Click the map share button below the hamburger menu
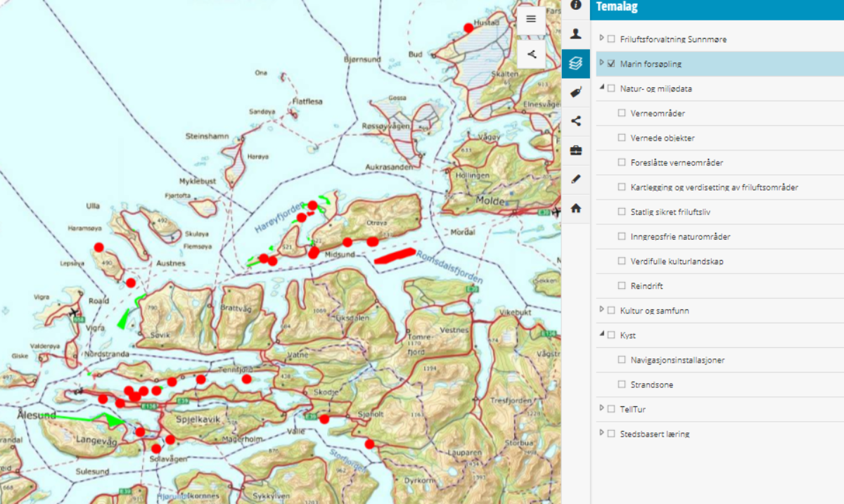Screen dimensions: 844x504 click(x=531, y=53)
